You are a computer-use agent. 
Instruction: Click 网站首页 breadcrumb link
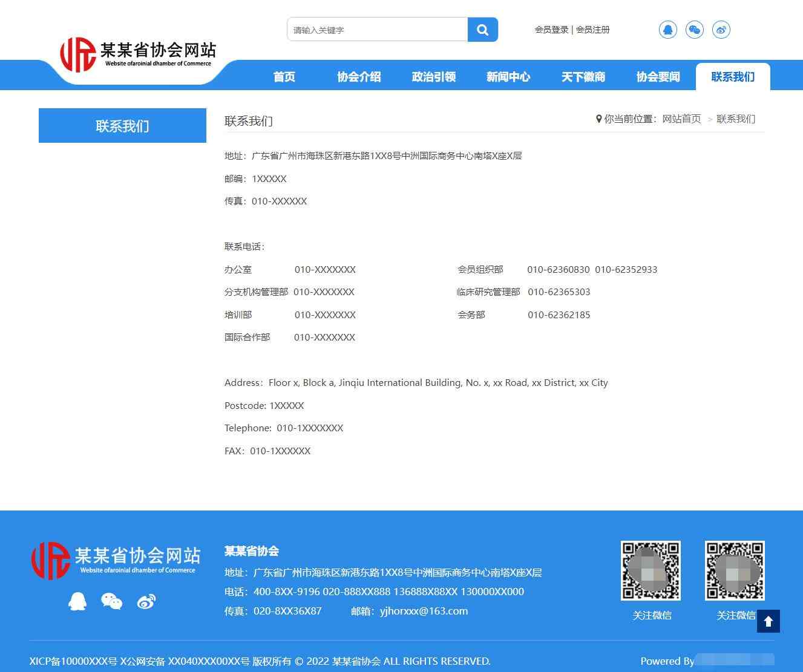(681, 119)
